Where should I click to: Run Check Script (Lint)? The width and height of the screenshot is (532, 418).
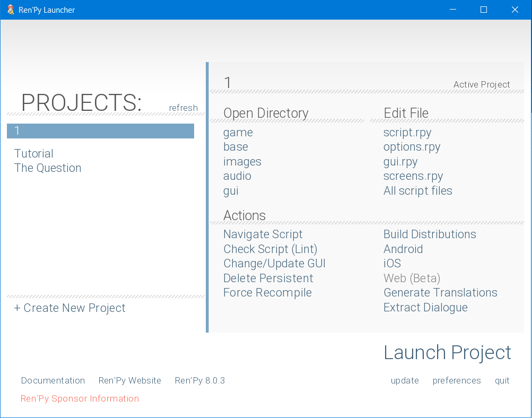point(270,249)
